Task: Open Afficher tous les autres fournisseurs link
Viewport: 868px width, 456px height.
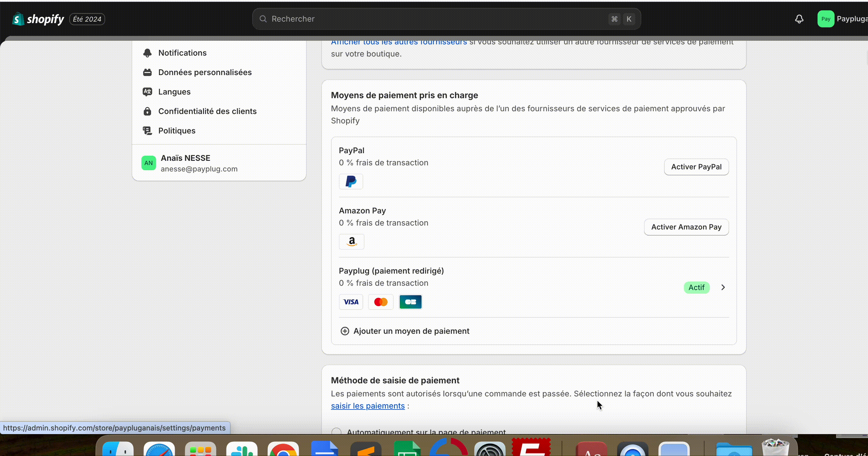Action: pyautogui.click(x=399, y=43)
